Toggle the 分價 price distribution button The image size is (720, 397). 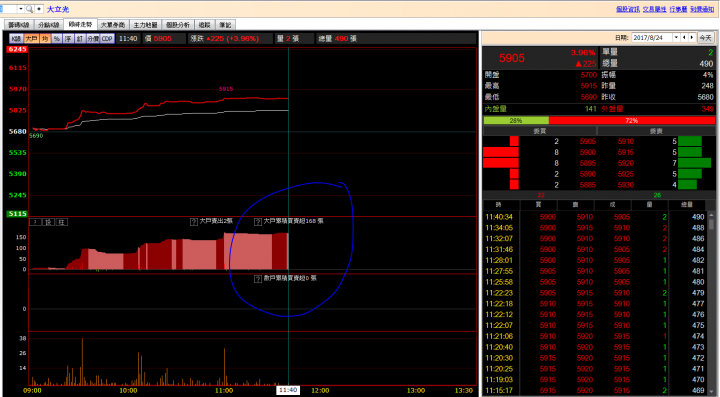tap(93, 39)
